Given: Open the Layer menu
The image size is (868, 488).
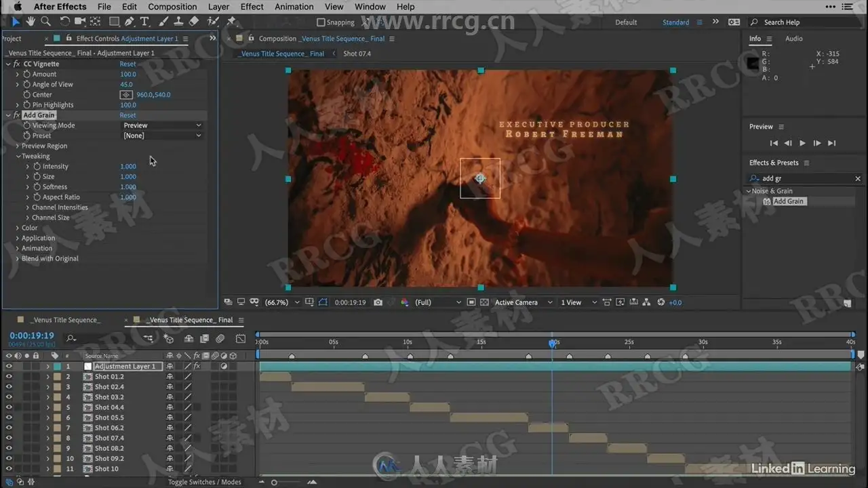Looking at the screenshot, I should pos(218,7).
